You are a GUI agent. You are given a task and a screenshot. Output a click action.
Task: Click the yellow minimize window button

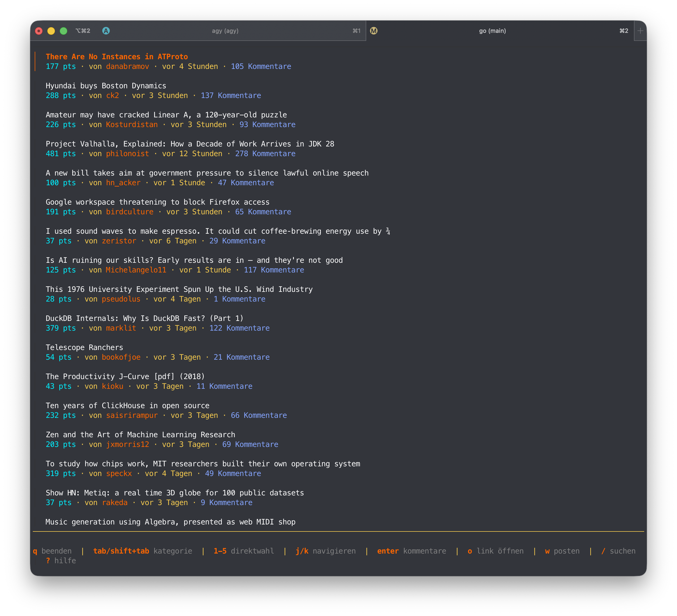coord(51,31)
